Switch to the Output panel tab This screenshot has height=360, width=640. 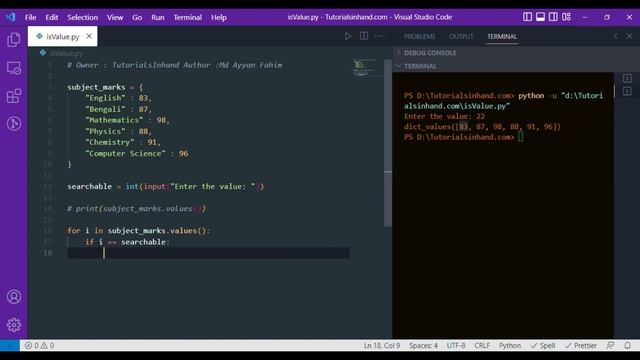[461, 36]
